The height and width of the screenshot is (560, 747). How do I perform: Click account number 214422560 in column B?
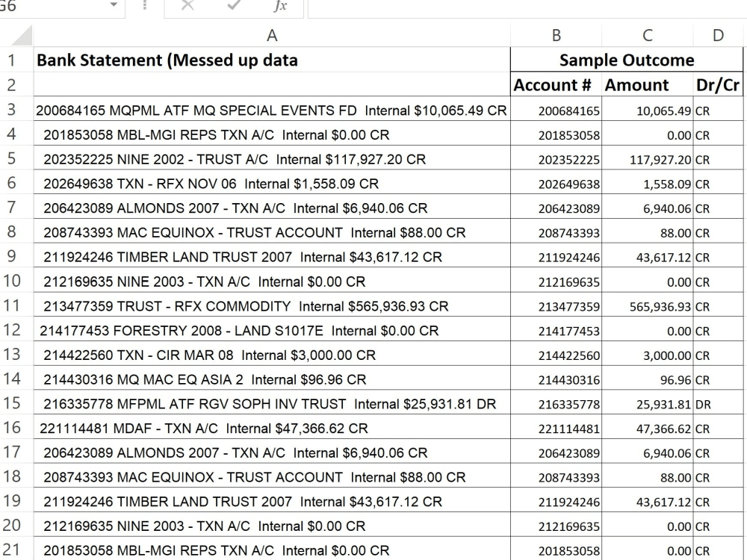556,354
